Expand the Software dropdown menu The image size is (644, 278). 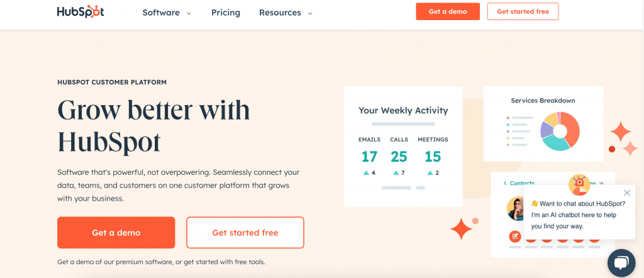pyautogui.click(x=167, y=13)
